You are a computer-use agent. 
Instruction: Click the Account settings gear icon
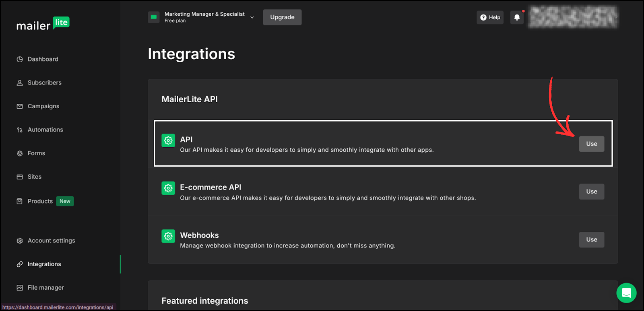coord(20,241)
